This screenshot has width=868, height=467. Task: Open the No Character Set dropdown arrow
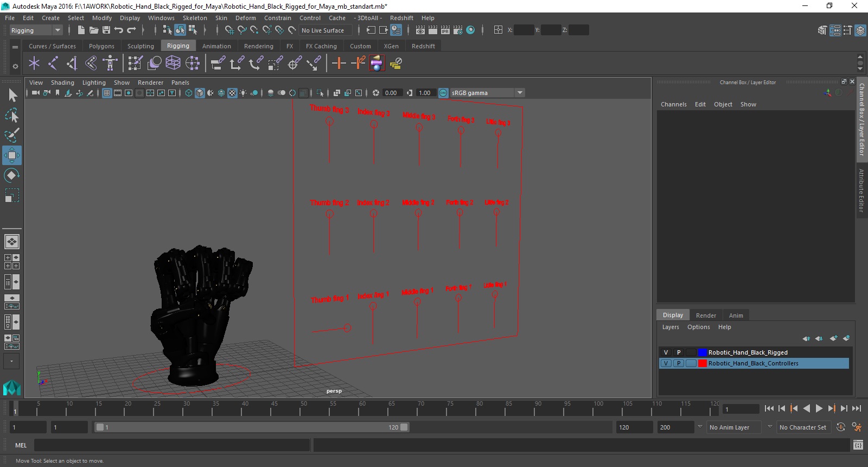770,427
